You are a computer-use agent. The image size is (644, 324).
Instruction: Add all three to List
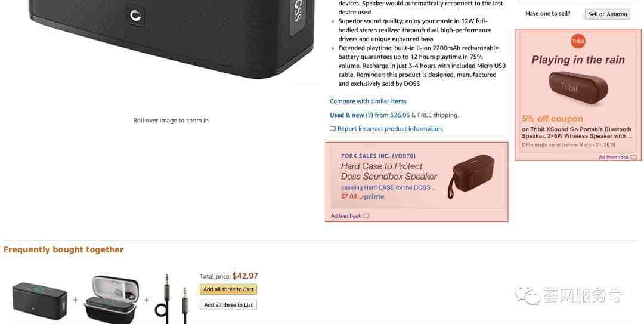pyautogui.click(x=228, y=305)
